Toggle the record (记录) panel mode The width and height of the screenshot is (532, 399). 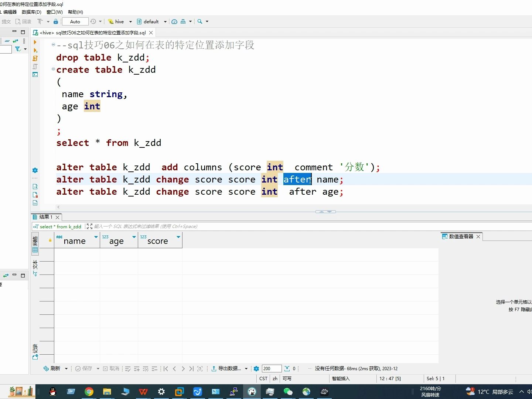[35, 352]
